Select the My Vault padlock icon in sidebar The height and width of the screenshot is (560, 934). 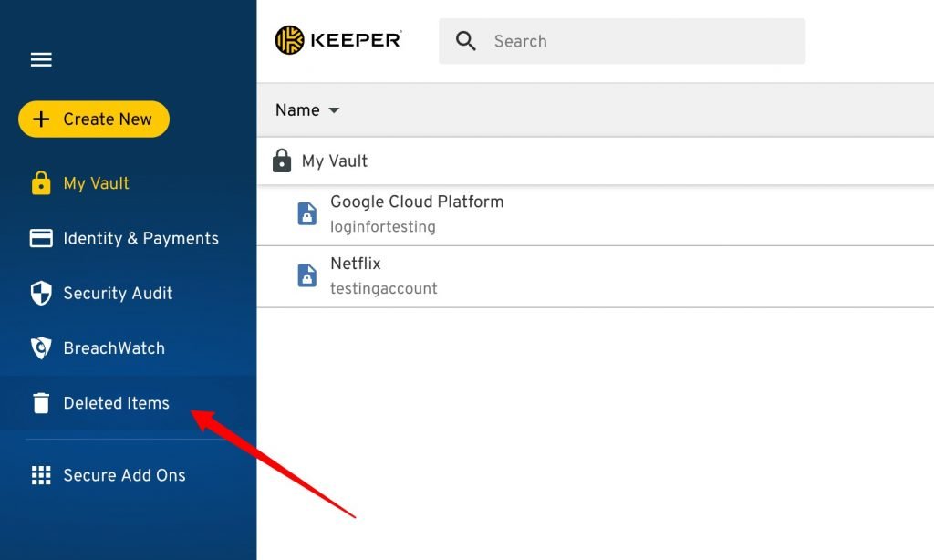(41, 183)
